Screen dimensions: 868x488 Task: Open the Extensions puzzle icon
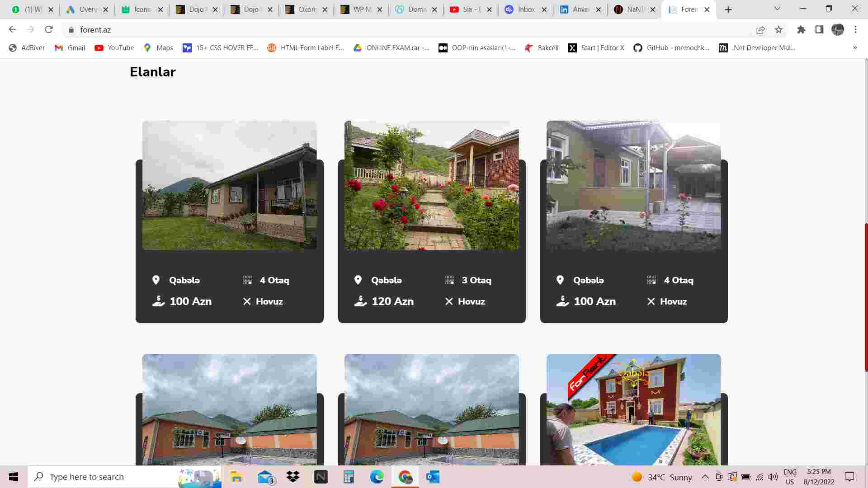(801, 29)
